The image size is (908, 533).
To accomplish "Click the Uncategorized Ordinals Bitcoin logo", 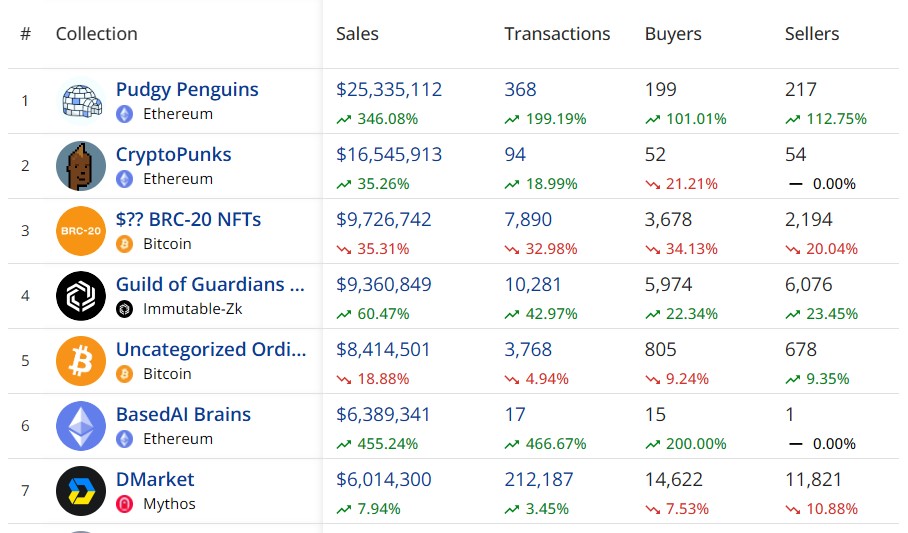I will [x=81, y=361].
